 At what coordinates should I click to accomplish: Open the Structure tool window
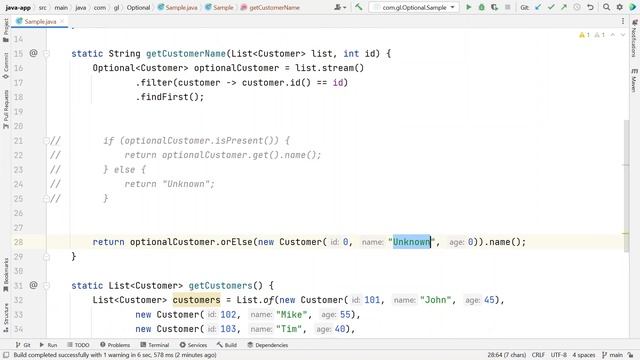(6, 317)
